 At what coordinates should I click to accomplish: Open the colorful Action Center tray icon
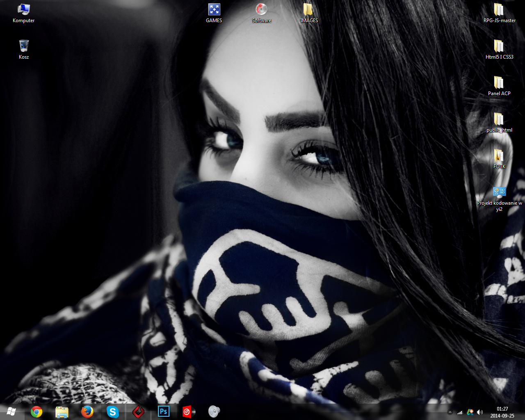click(x=470, y=412)
